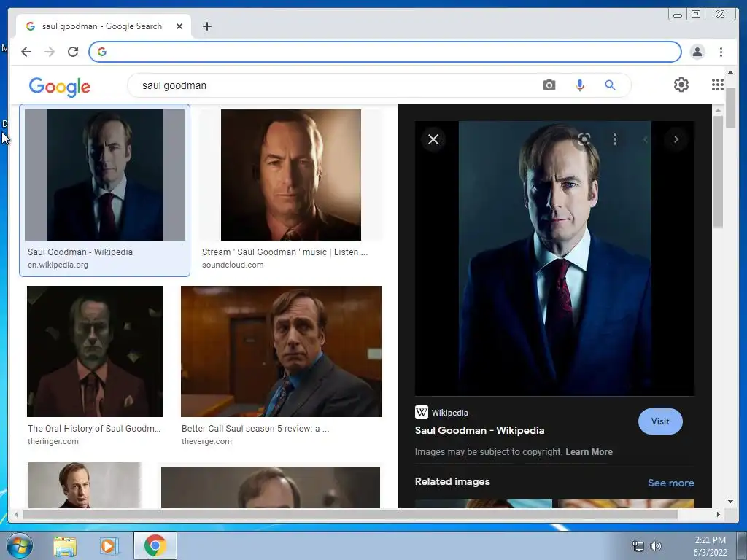The width and height of the screenshot is (747, 560).
Task: Select the saul goodman - Google Search tab
Action: pos(102,26)
